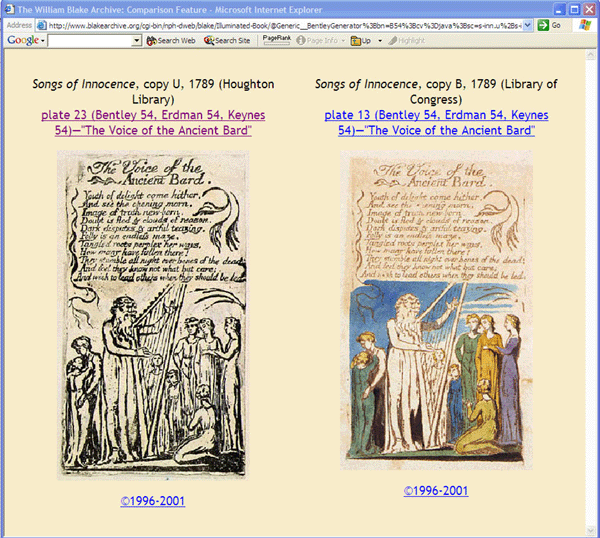600x538 pixels.
Task: Click the green Go button
Action: 549,26
